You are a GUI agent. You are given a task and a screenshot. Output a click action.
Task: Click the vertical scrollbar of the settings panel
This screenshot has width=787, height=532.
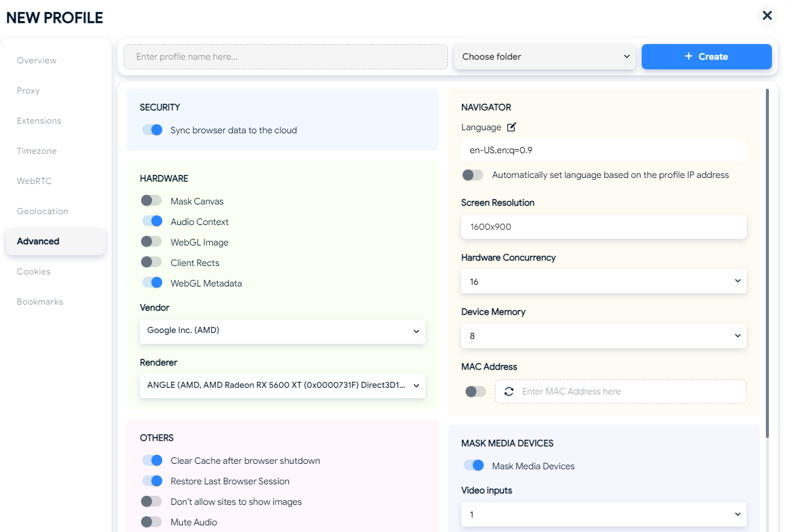point(767,263)
